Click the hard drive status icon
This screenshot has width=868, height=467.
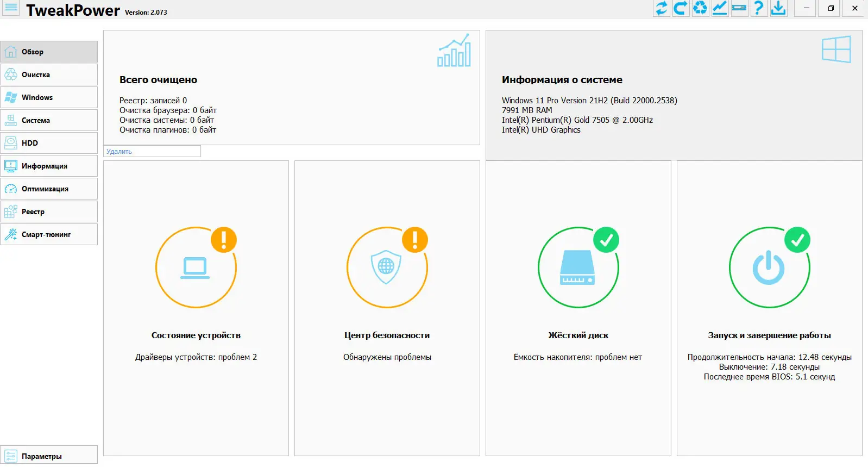click(x=577, y=267)
